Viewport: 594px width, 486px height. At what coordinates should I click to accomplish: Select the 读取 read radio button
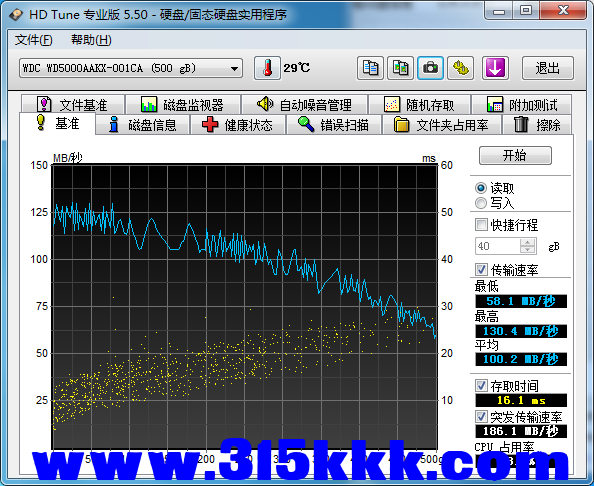pos(481,188)
